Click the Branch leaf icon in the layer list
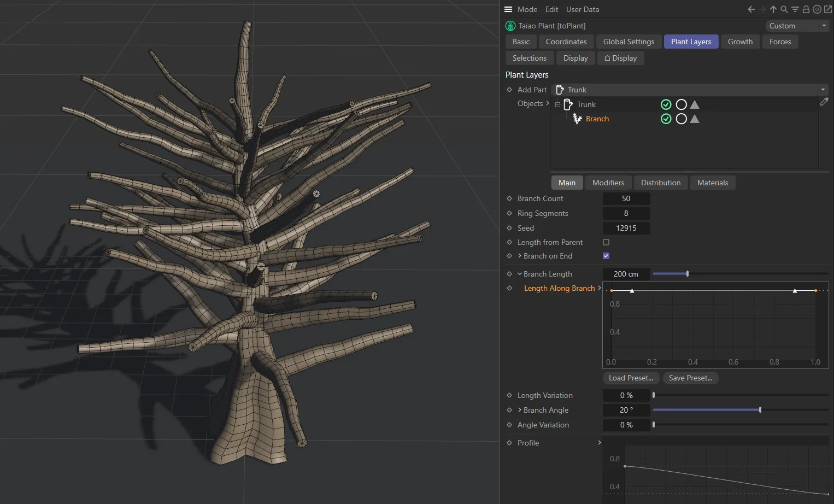This screenshot has width=834, height=504. 577,119
